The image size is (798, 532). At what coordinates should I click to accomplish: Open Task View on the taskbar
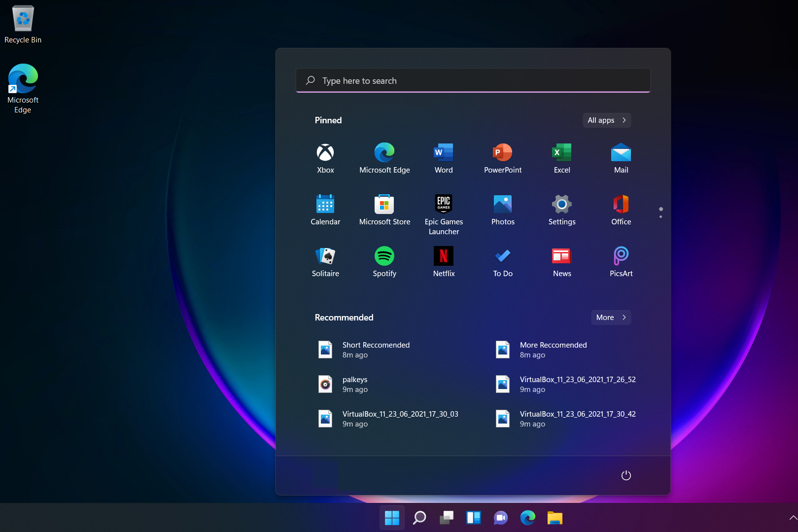(447, 518)
